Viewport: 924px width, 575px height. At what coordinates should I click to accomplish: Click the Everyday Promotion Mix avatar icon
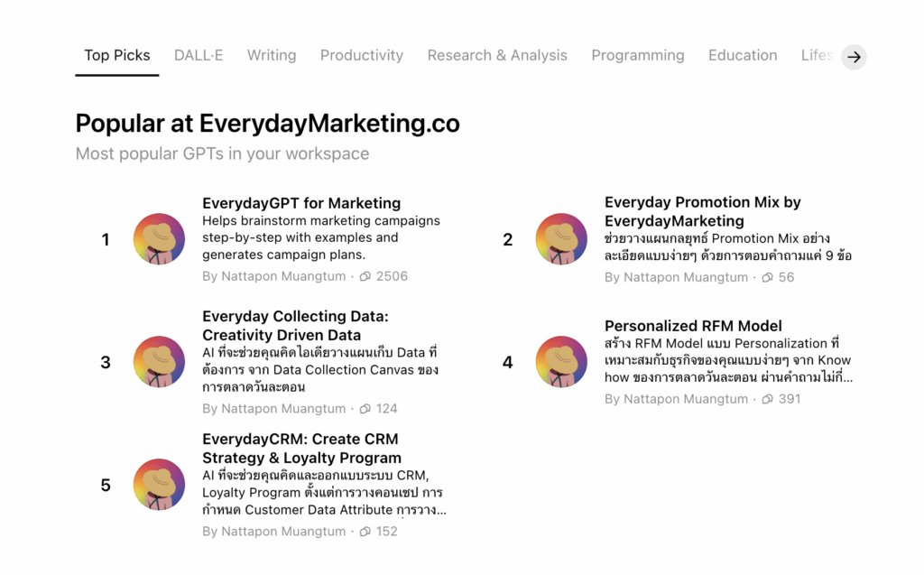(x=561, y=239)
